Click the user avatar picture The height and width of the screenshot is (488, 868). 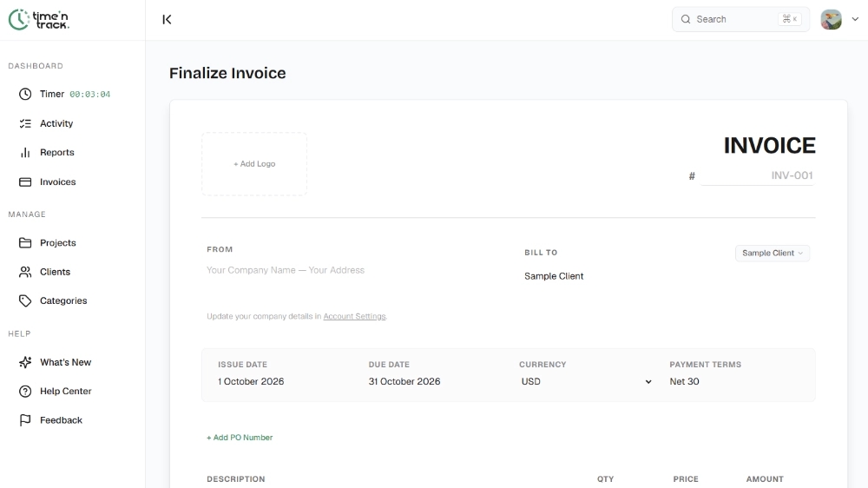(x=831, y=19)
